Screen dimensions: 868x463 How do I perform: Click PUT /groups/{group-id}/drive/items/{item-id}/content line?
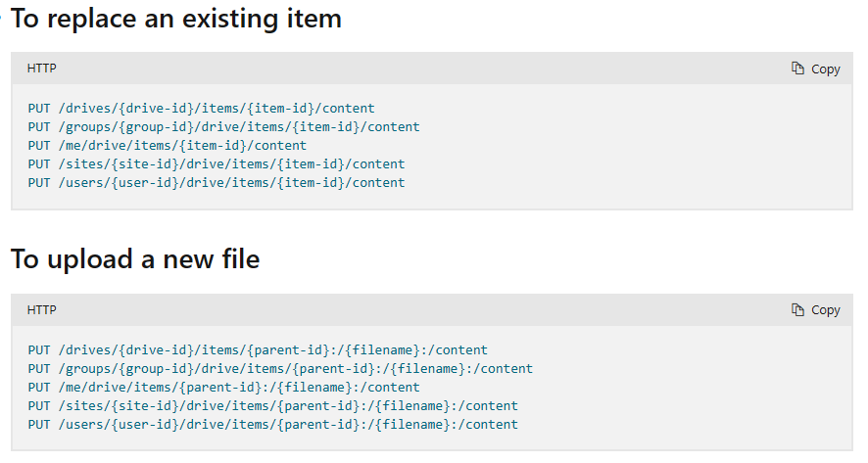point(224,127)
